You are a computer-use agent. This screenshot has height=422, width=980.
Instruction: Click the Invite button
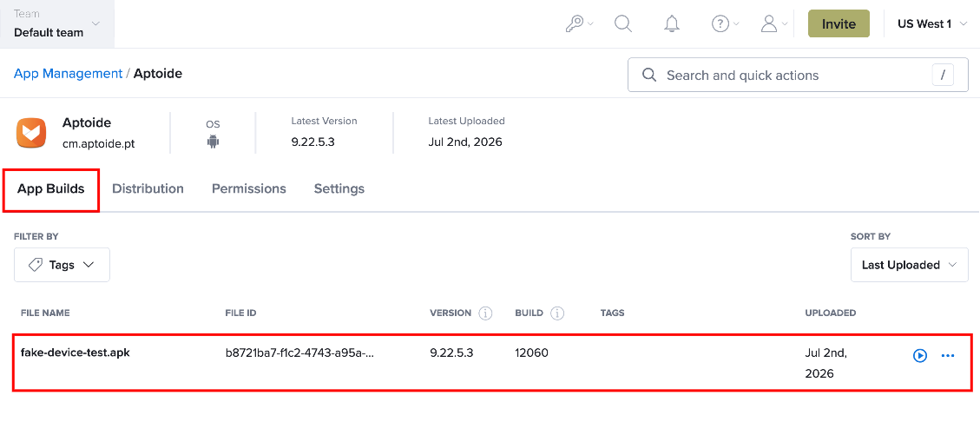coord(839,23)
